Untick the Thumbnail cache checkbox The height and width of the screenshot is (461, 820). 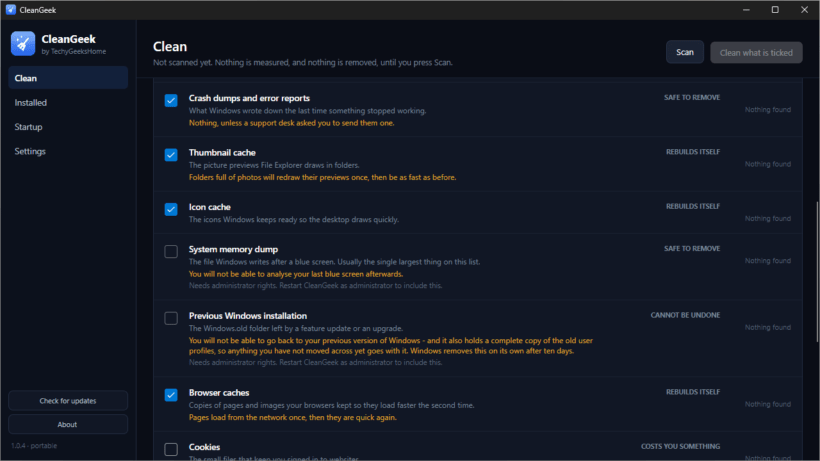click(x=171, y=155)
